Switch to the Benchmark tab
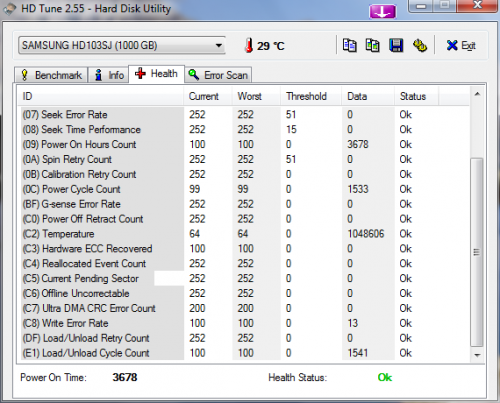The width and height of the screenshot is (500, 403). pyautogui.click(x=51, y=75)
